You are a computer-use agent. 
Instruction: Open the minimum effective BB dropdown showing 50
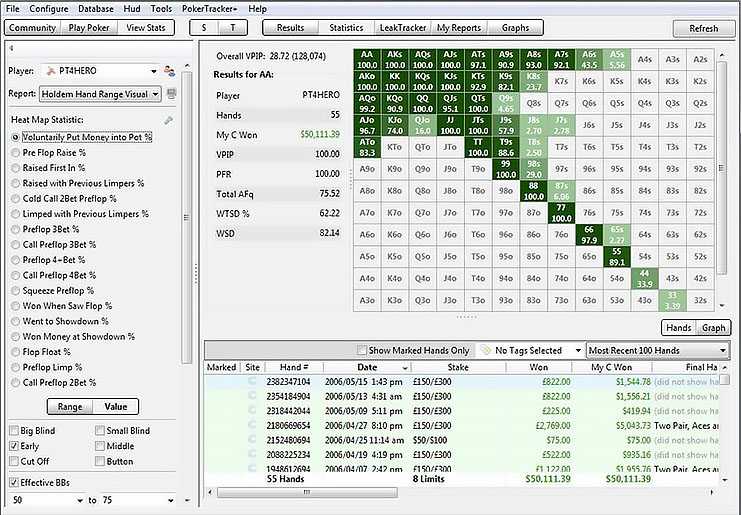79,500
